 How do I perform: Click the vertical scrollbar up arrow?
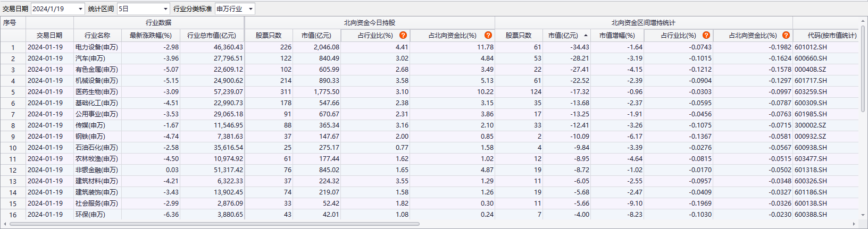pos(863,21)
